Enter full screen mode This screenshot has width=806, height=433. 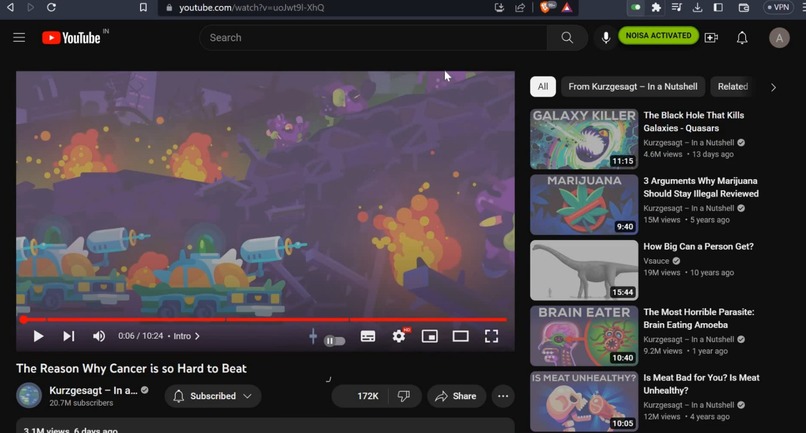point(491,336)
